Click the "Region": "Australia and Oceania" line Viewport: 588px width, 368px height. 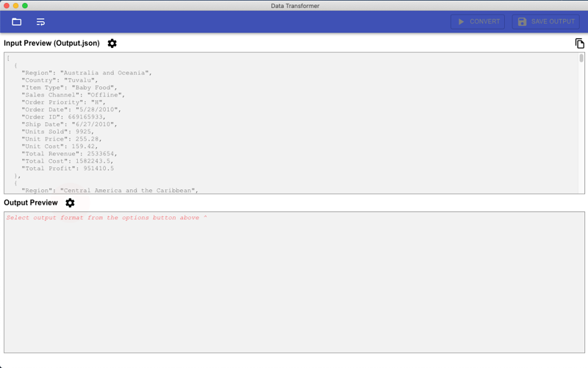(x=87, y=73)
